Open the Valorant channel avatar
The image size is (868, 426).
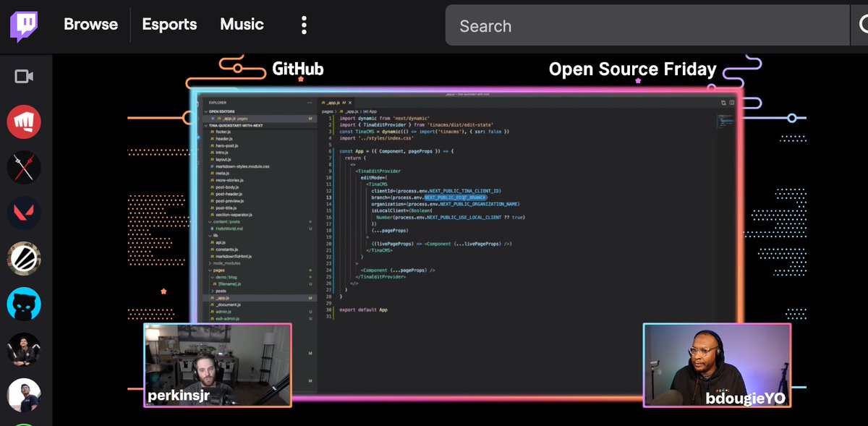pyautogui.click(x=24, y=213)
